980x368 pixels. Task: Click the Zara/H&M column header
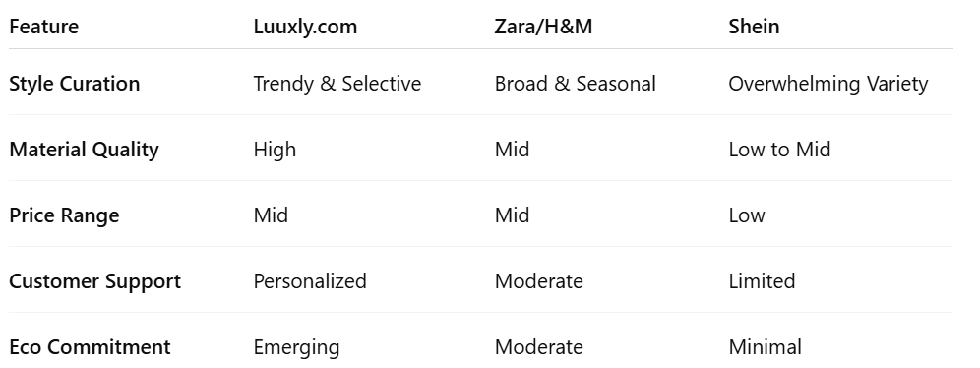coord(543,27)
